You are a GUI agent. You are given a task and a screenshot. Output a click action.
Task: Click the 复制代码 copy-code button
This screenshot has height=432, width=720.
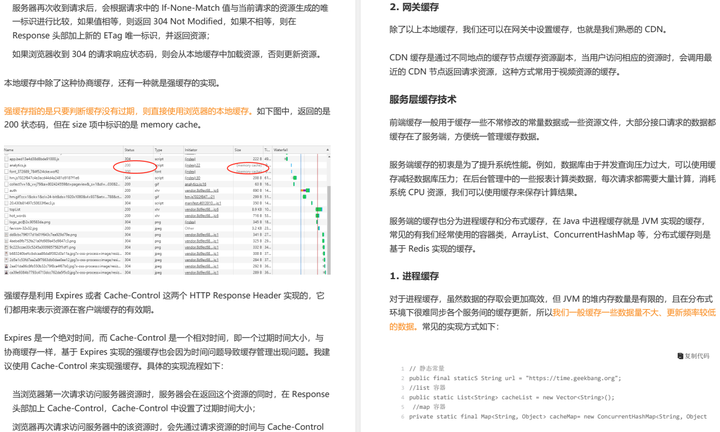pos(693,356)
